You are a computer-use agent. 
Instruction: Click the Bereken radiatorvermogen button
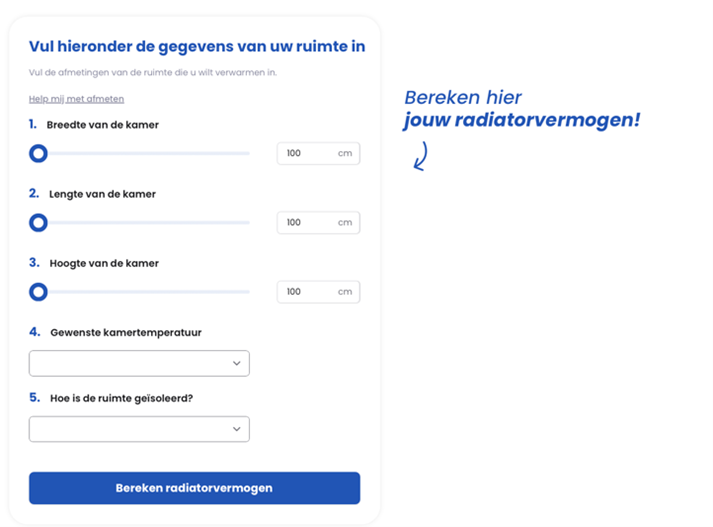[x=195, y=488]
